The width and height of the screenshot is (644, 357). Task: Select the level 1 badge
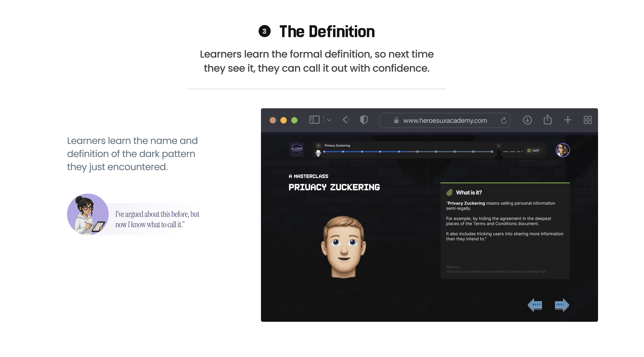tap(318, 146)
